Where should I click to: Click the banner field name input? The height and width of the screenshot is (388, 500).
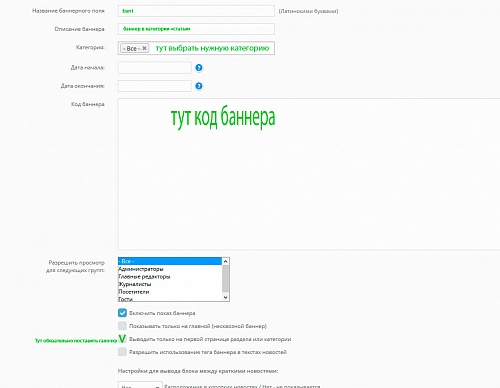tap(196, 11)
